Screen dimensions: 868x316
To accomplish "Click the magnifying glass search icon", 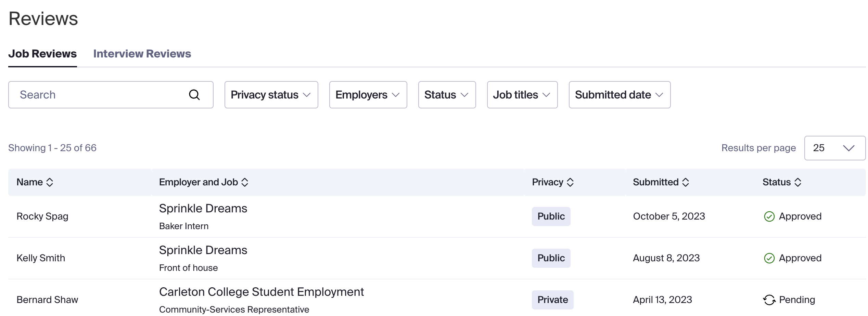I will click(x=194, y=95).
